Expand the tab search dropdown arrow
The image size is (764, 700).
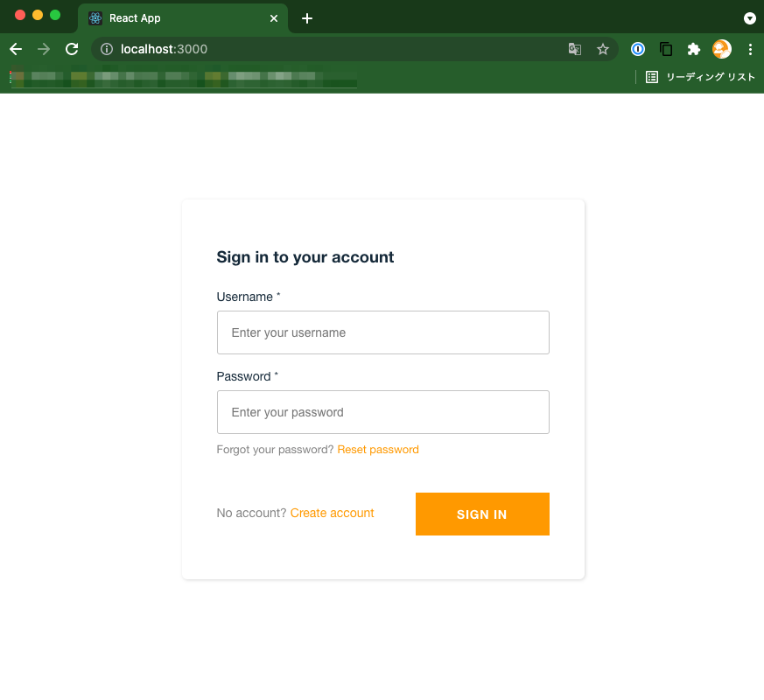pos(750,18)
